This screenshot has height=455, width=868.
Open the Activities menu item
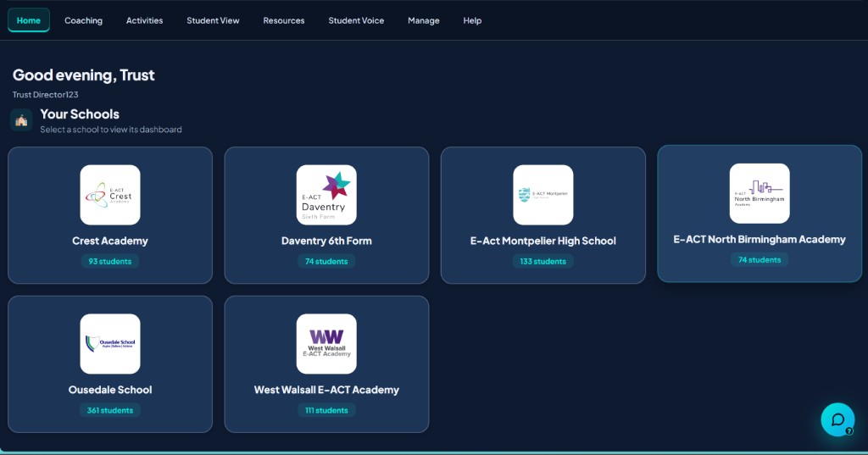point(144,20)
